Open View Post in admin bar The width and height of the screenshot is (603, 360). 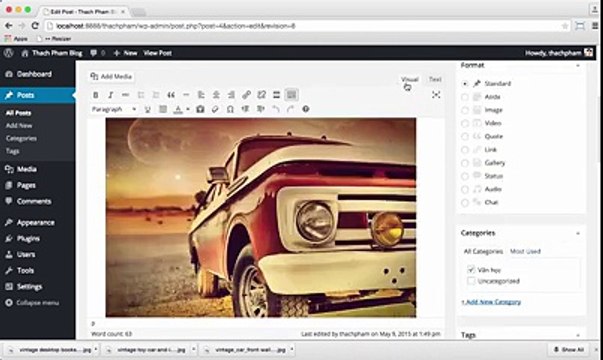click(157, 53)
